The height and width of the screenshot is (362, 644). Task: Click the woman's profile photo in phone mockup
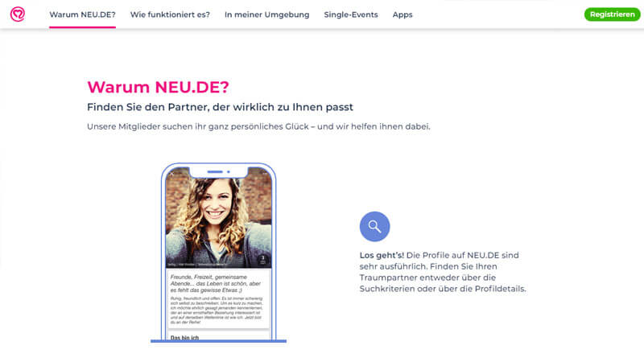(x=218, y=217)
